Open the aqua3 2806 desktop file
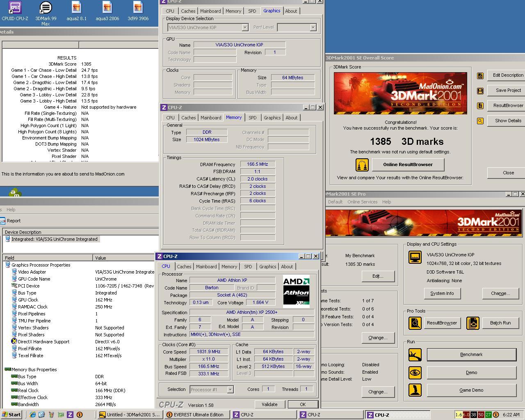525x420 pixels. 107,11
